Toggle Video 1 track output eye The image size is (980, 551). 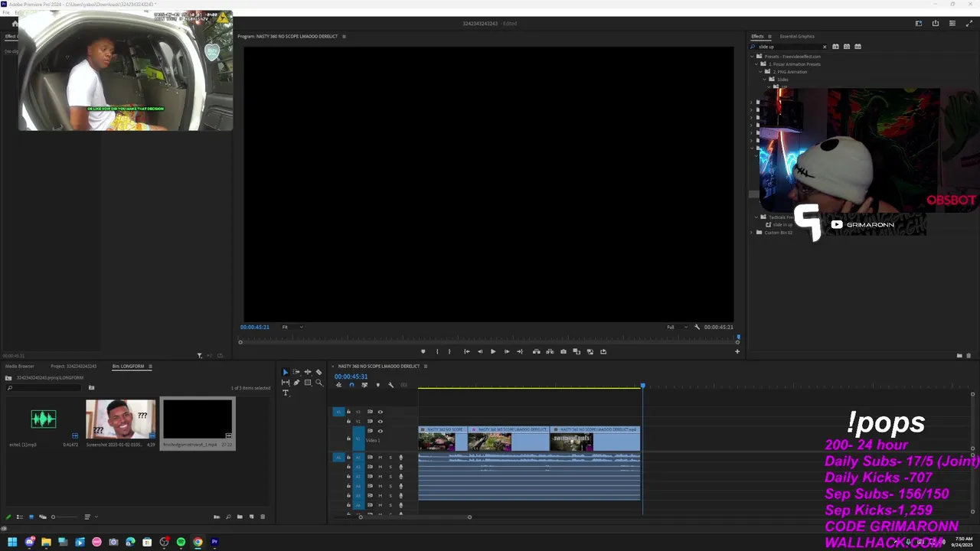click(380, 431)
